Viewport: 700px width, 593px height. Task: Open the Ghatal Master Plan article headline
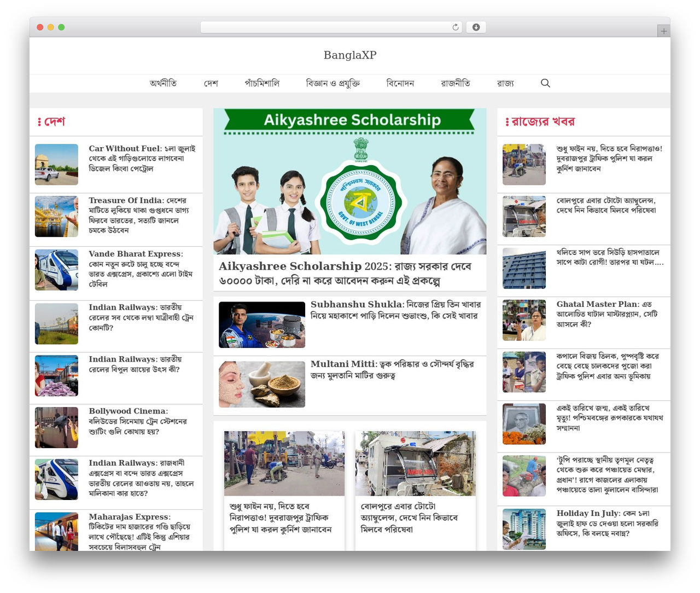pos(607,315)
